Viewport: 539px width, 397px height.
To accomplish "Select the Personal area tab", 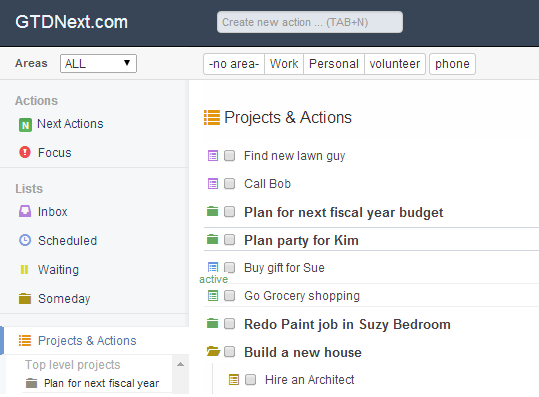I will tap(334, 64).
